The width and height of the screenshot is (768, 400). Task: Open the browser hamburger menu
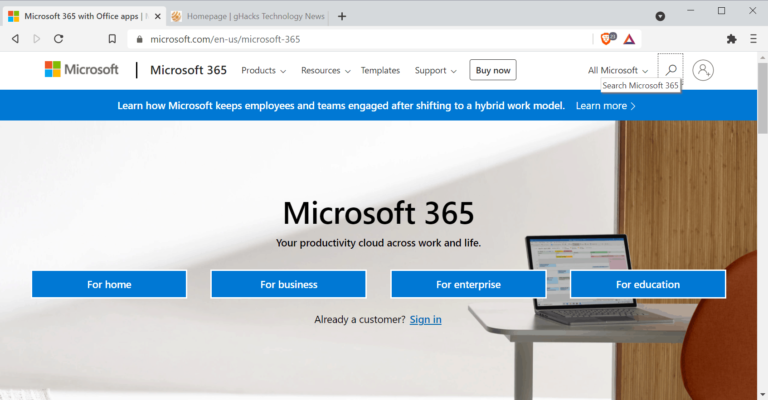(753, 39)
